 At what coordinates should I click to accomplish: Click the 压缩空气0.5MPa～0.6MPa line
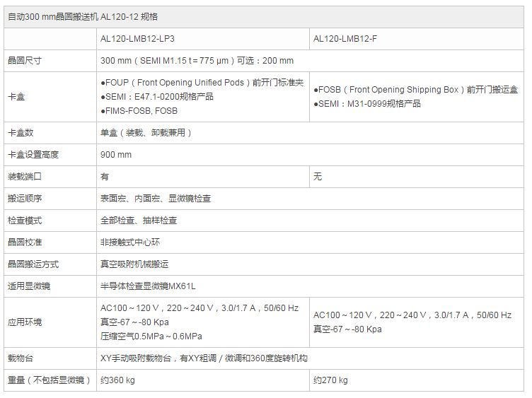click(x=151, y=336)
